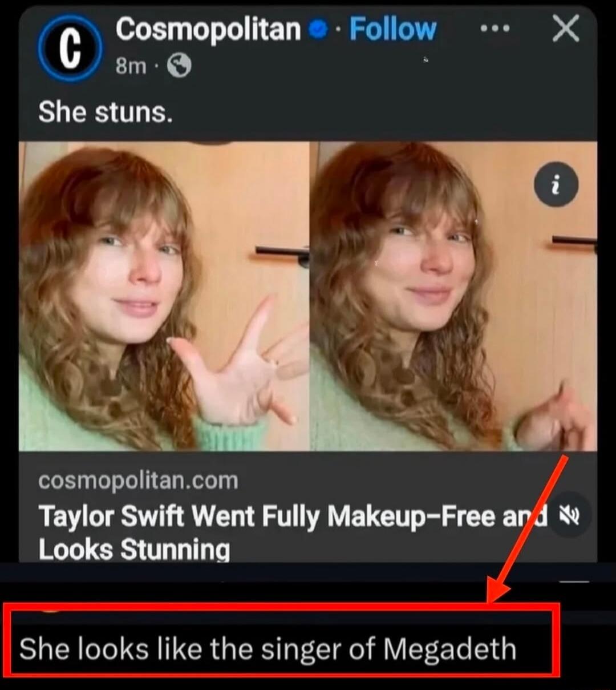Click the globe audience icon
The width and height of the screenshot is (616, 690).
pyautogui.click(x=179, y=64)
